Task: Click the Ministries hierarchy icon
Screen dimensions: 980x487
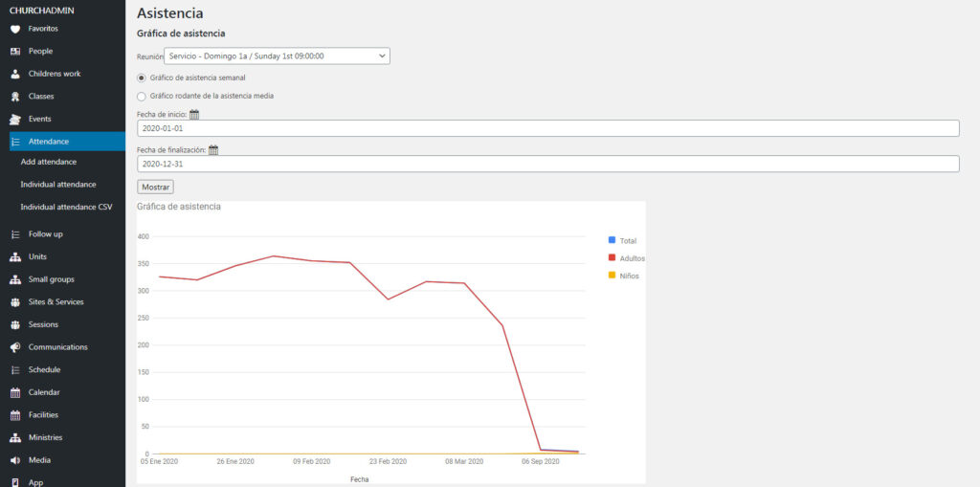Action: [15, 437]
